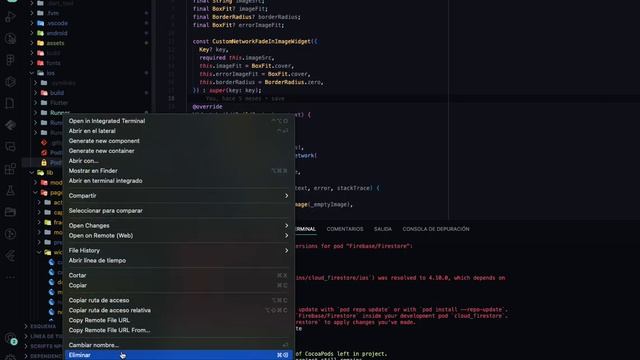Viewport: 640px width, 360px height.
Task: Switch to the COMENTARIOS panel tab
Action: click(345, 229)
